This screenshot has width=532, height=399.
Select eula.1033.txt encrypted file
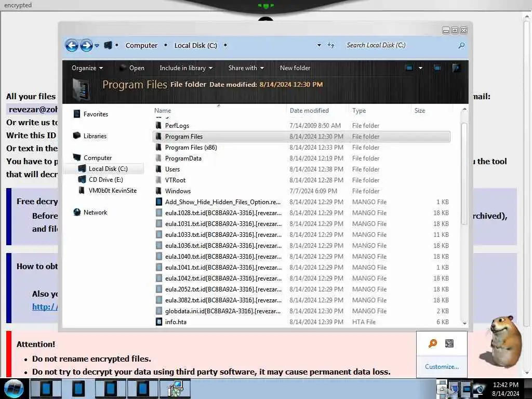coord(301,234)
